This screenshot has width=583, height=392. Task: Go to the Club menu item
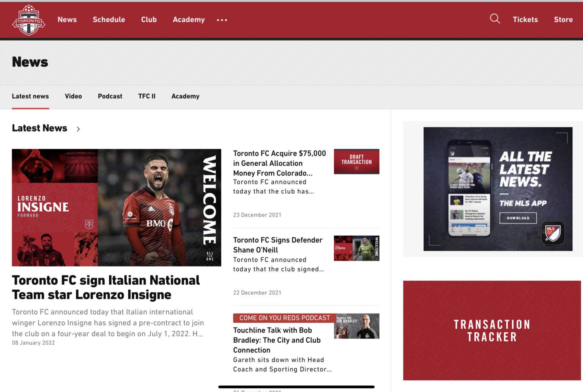tap(149, 19)
